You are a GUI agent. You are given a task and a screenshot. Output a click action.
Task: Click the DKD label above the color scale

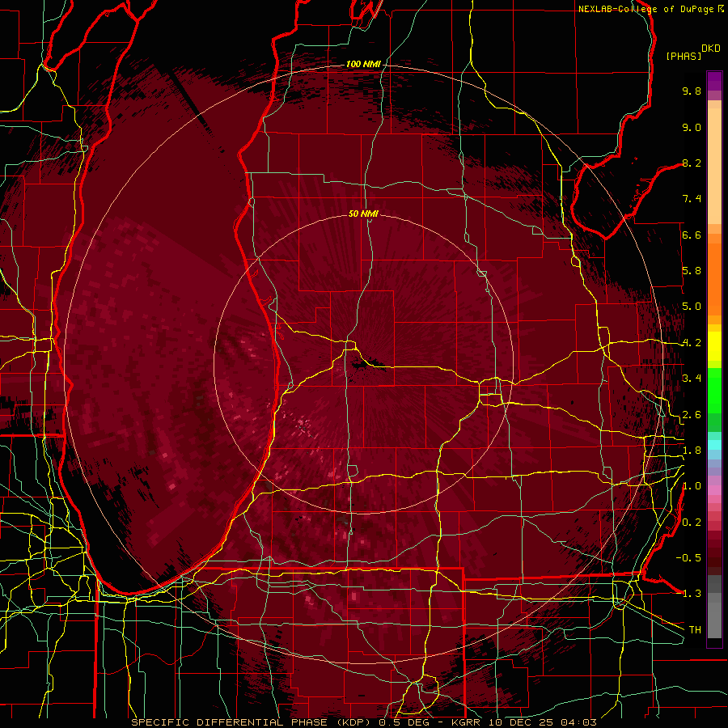point(711,49)
